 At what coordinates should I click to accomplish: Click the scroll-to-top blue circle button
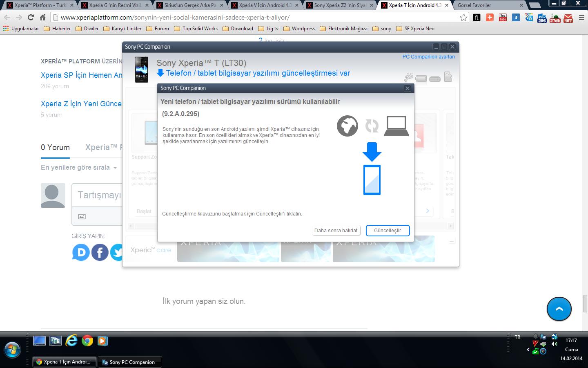[x=559, y=309]
